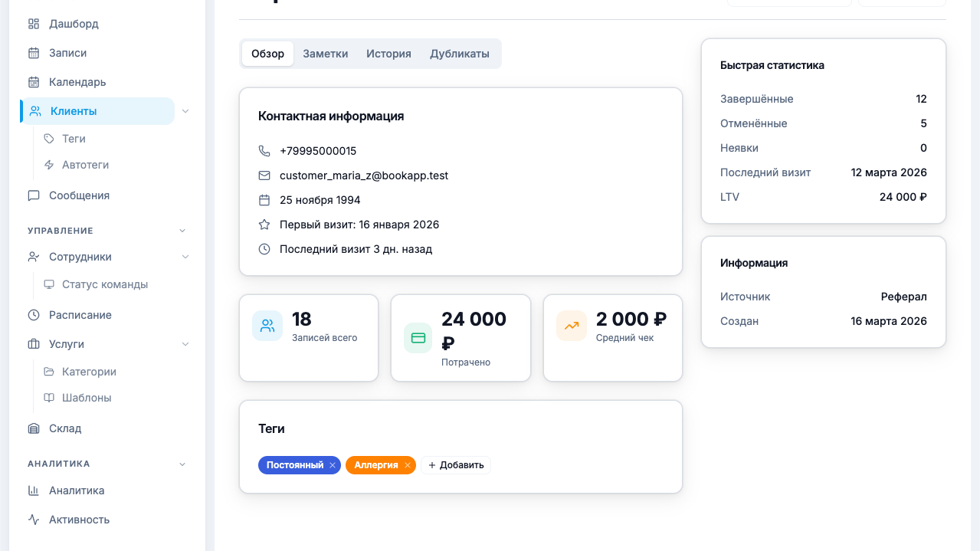Switch to the История tab
Image resolution: width=980 pixels, height=551 pixels.
389,54
